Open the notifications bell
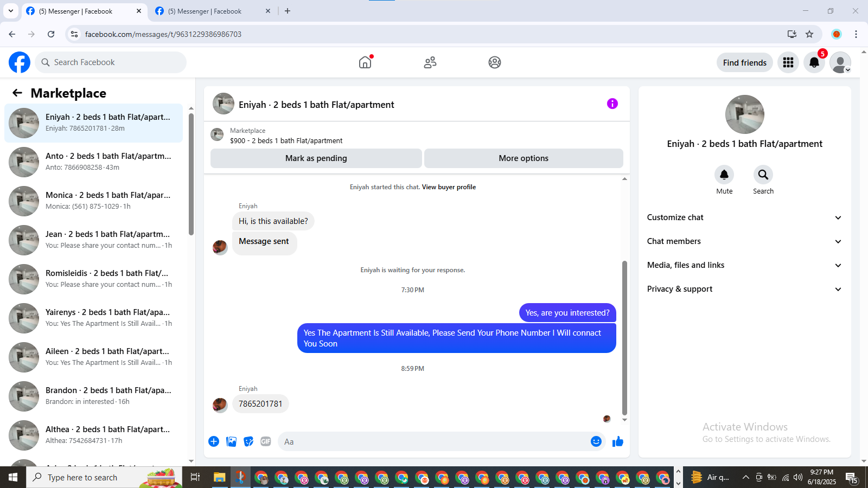 pos(814,62)
